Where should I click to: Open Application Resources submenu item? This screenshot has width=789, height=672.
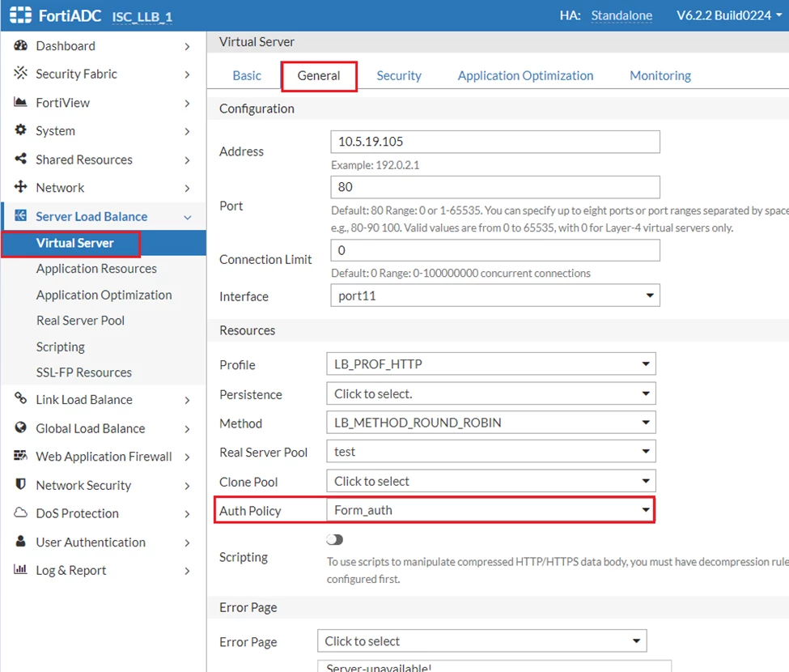tap(96, 269)
